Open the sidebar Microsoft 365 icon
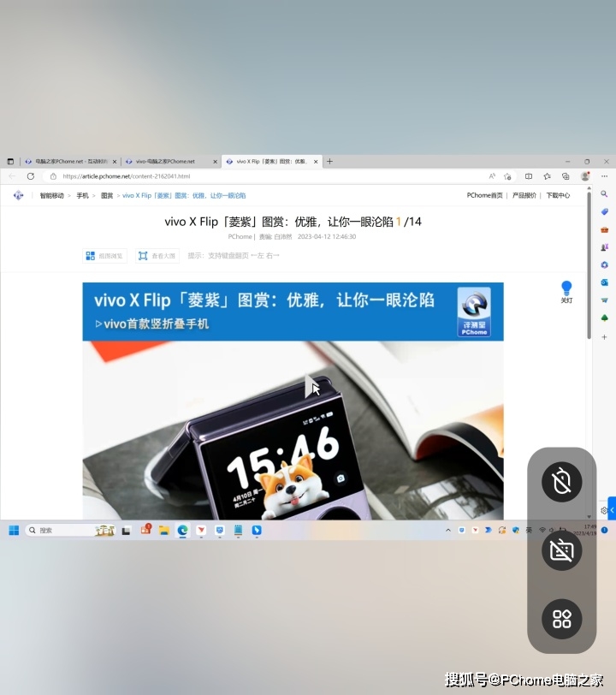The image size is (616, 695). (x=605, y=264)
